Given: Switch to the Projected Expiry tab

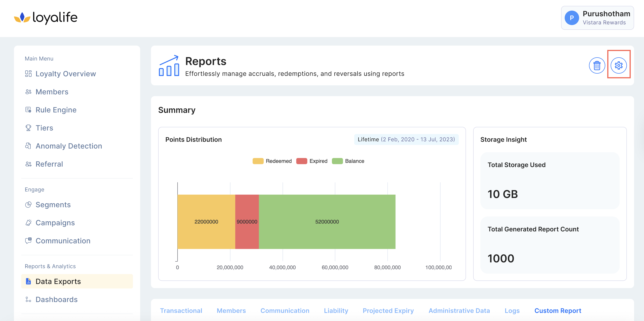Looking at the screenshot, I should pos(388,310).
